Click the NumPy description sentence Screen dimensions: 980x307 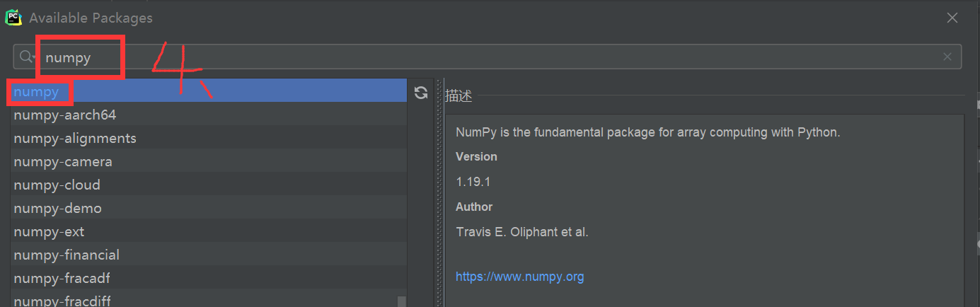[648, 132]
